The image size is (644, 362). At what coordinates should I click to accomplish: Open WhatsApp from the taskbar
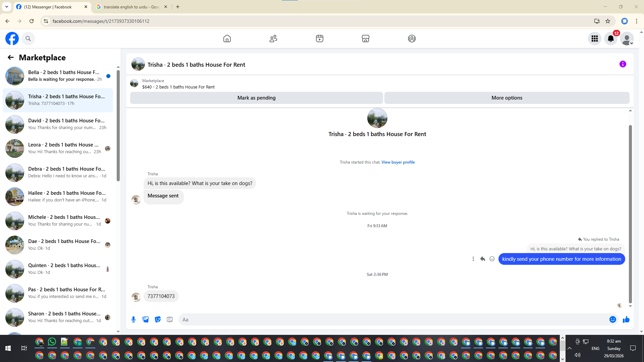point(52,342)
